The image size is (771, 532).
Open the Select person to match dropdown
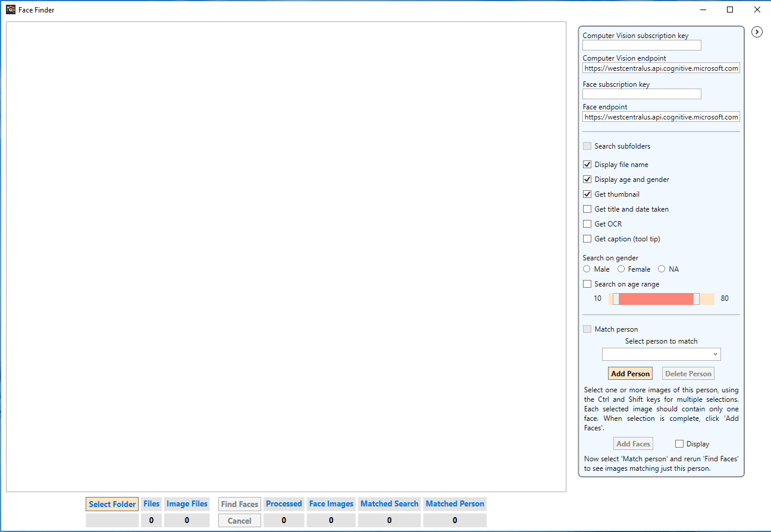(662, 354)
